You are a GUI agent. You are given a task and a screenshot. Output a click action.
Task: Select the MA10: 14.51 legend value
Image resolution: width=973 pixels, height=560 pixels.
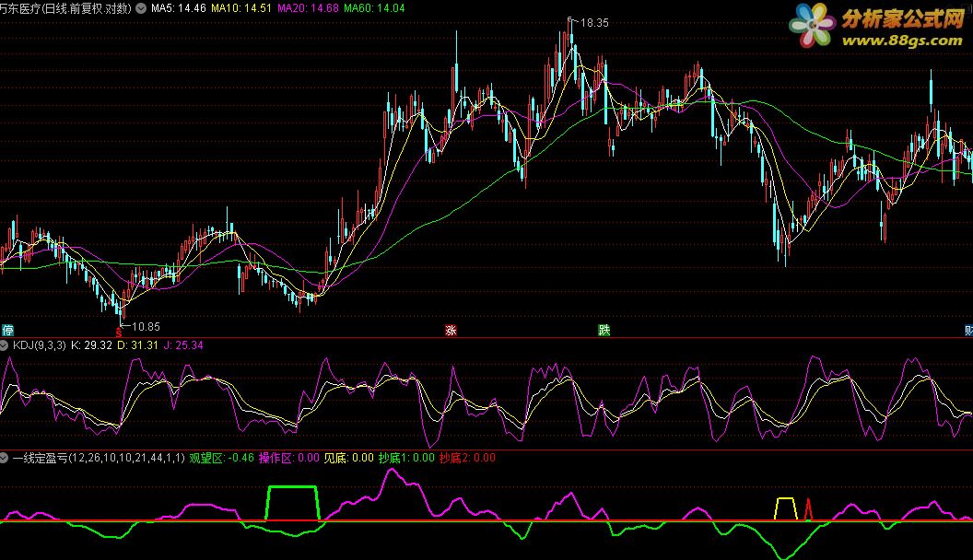tap(241, 8)
